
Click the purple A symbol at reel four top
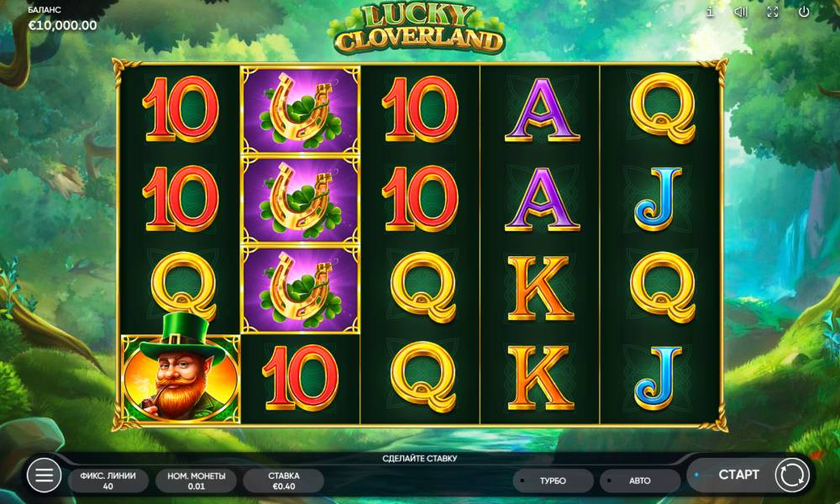pos(542,110)
